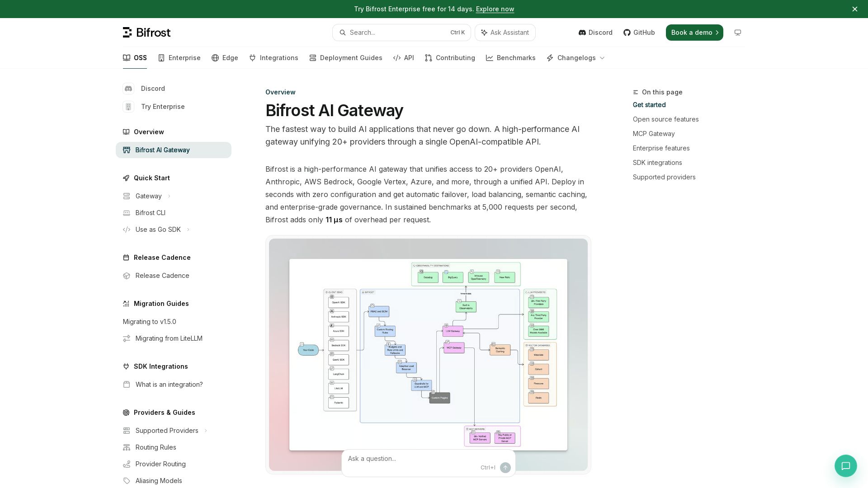Click the Integrations plug icon
The image size is (868, 488).
coord(253,58)
